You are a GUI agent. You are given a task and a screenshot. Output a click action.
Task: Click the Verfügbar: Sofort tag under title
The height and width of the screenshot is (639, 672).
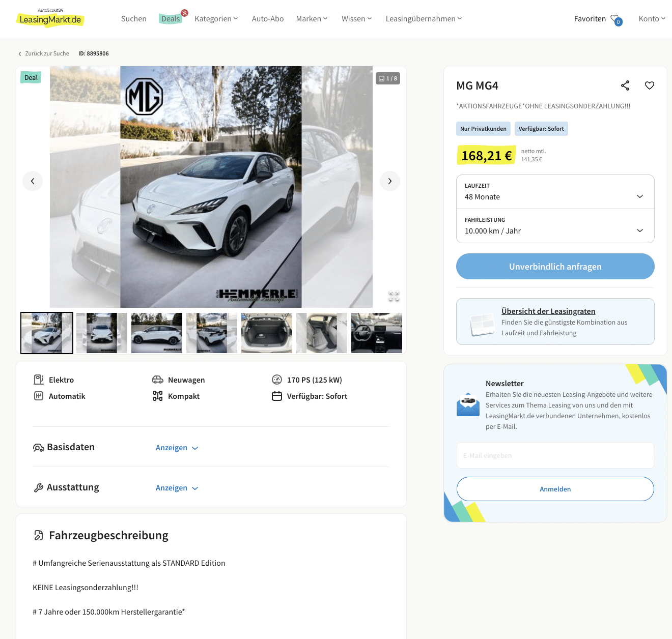tap(541, 129)
